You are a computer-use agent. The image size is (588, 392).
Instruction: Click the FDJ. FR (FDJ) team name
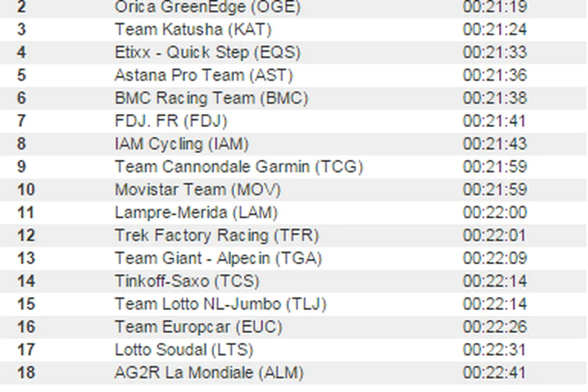171,121
